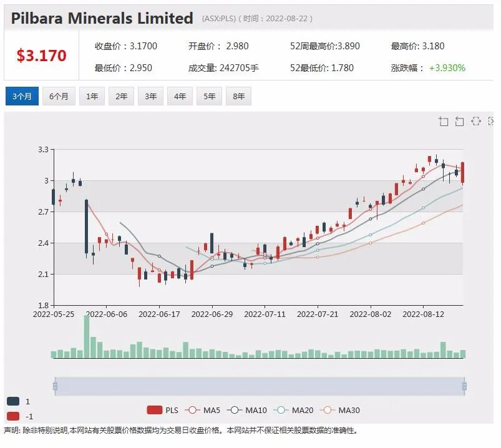Screen dimensions: 501x448
Task: Click the 开盘价： 2.980 value
Action: [218, 46]
